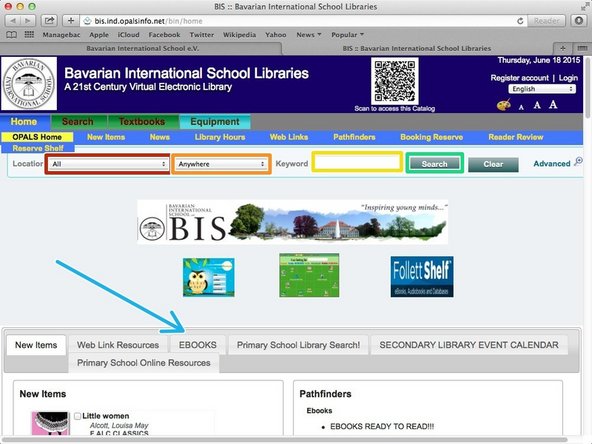Screen dimensions: 592x444
Task: Open the Safari share icon
Action: click(x=49, y=21)
